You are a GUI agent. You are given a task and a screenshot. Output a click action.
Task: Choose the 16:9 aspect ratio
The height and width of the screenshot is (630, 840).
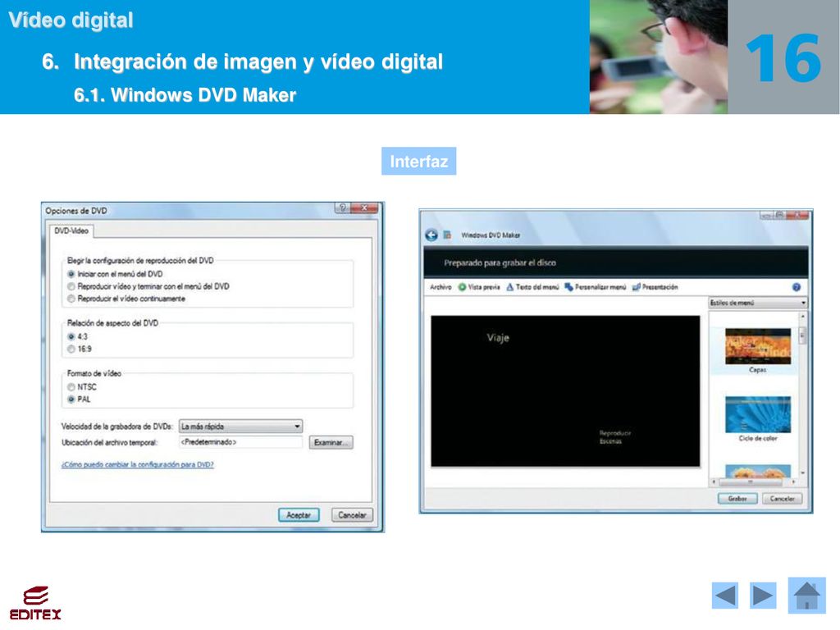pos(80,349)
